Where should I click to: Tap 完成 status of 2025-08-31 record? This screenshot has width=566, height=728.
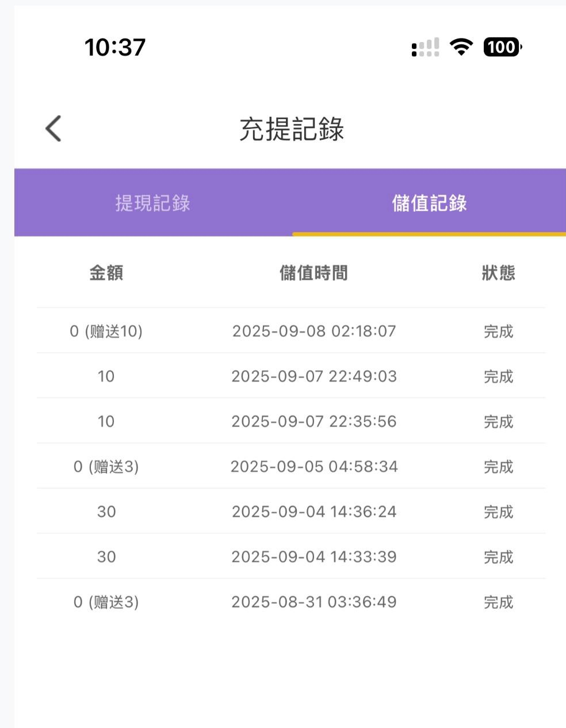[498, 602]
